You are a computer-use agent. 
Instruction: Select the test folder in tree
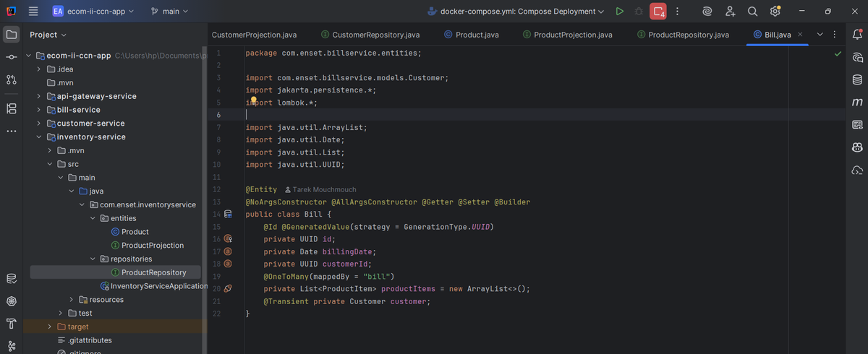click(80, 314)
